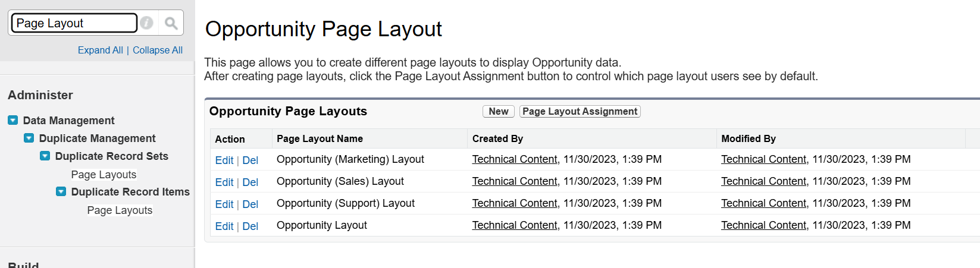Open Page Layouts under Duplicate Record Items
980x268 pixels.
(x=120, y=210)
